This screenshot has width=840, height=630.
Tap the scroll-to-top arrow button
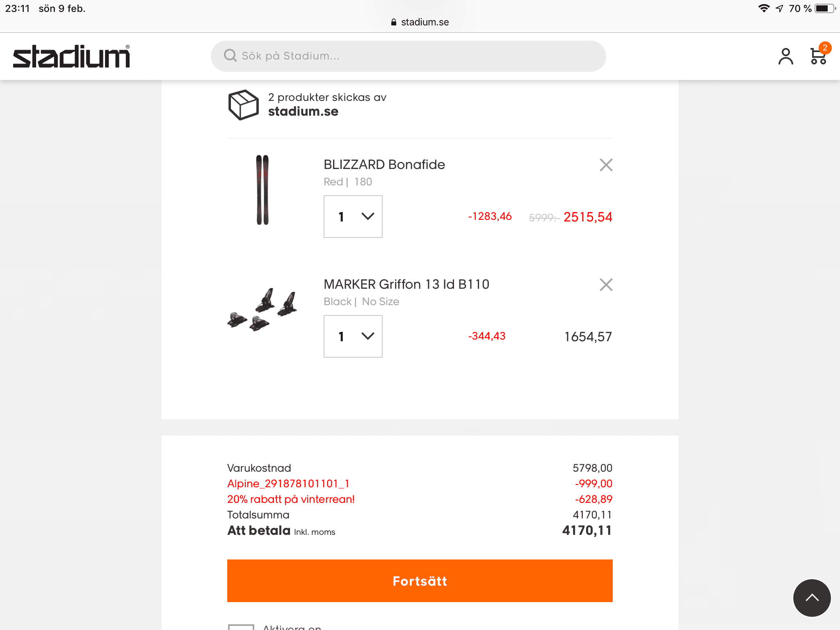pos(812,598)
